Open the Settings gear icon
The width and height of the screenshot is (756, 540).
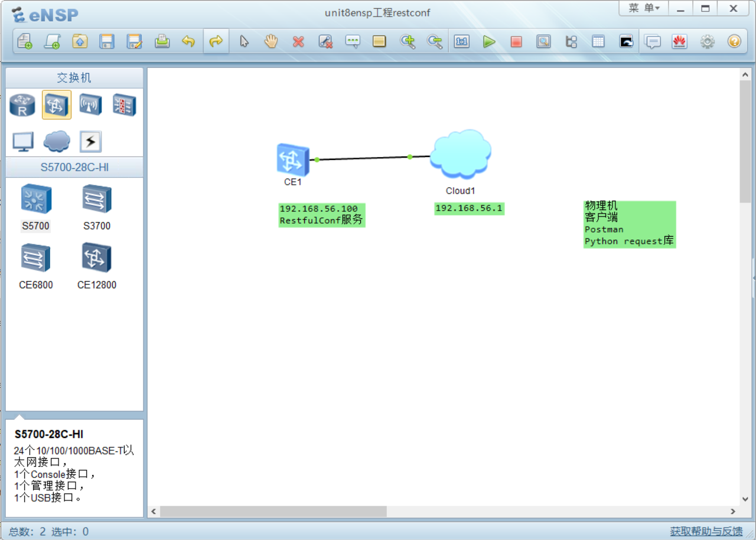click(x=707, y=42)
